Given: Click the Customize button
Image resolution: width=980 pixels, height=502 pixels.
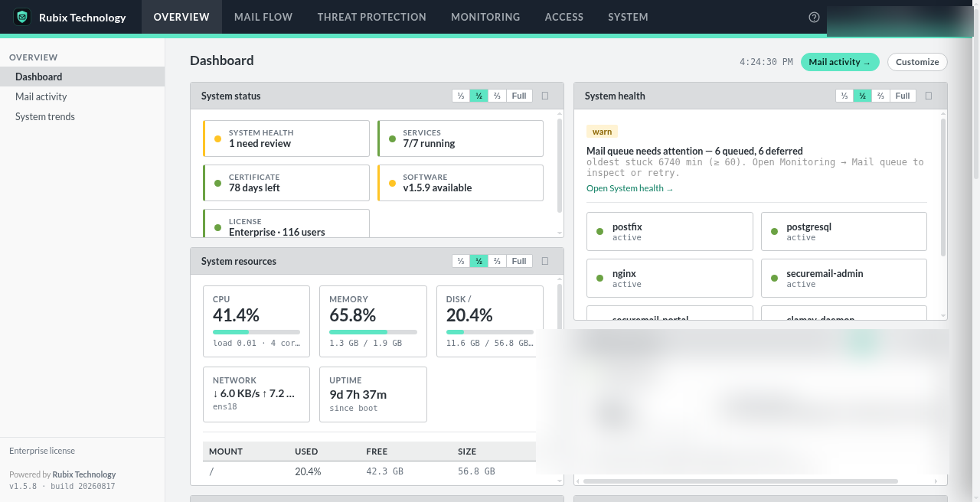Looking at the screenshot, I should point(917,62).
